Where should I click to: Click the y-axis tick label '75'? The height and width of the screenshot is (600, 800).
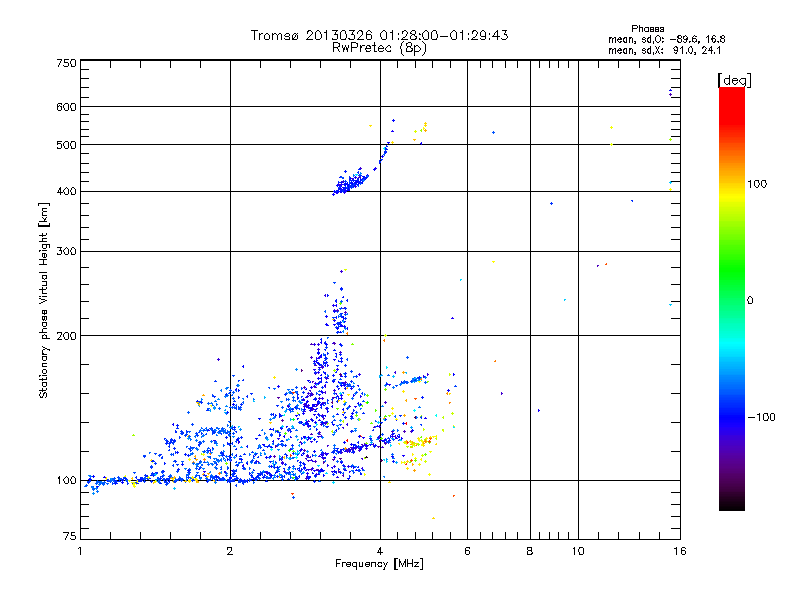(x=70, y=536)
